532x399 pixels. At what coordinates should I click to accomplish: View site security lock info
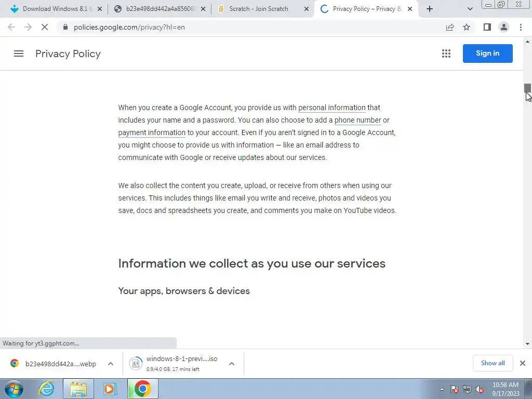[x=65, y=27]
